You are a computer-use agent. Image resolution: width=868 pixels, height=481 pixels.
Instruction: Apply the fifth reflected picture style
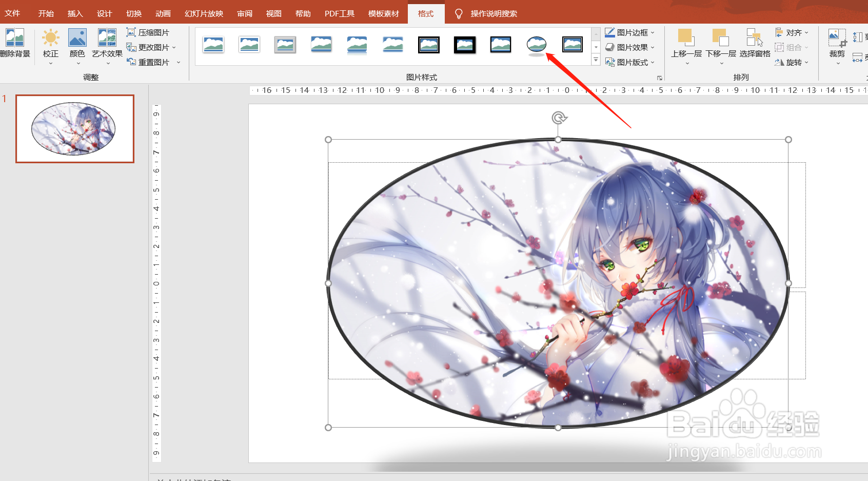click(x=357, y=45)
